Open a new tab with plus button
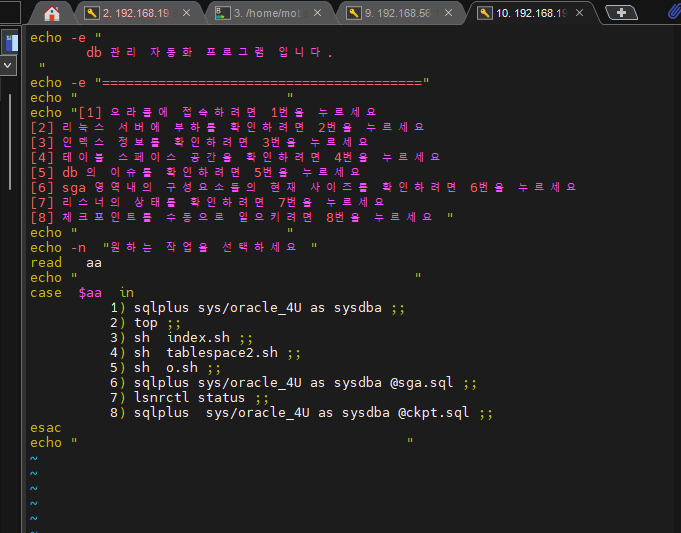 [x=621, y=13]
